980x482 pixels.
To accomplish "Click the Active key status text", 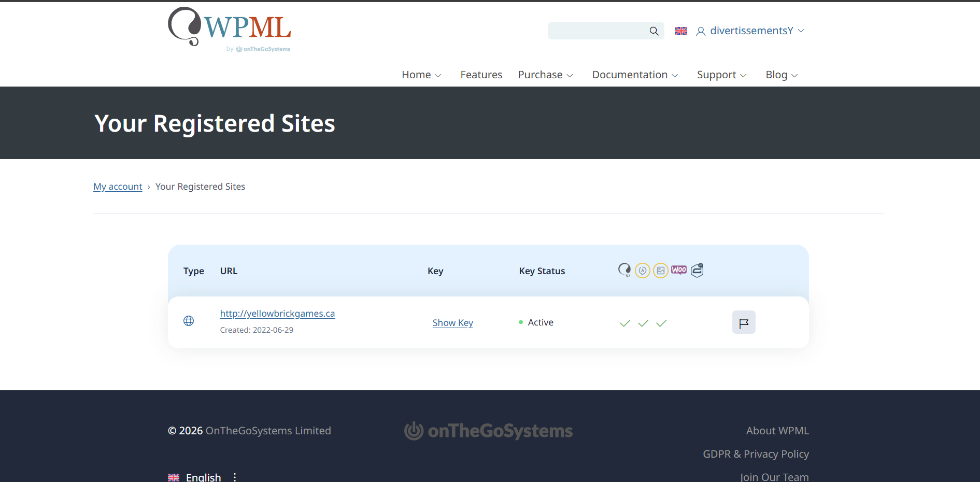I will click(541, 322).
